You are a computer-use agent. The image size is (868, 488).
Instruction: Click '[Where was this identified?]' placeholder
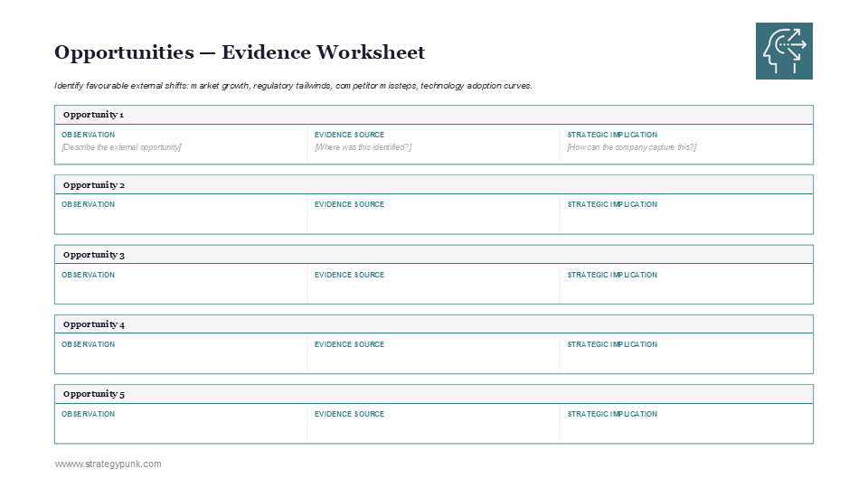tap(363, 147)
